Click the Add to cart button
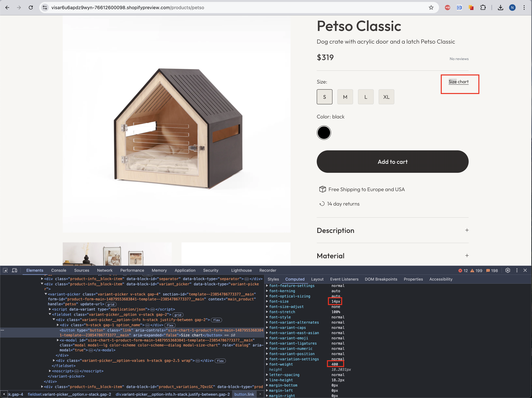Screen dimensions: 532x398 (393, 161)
